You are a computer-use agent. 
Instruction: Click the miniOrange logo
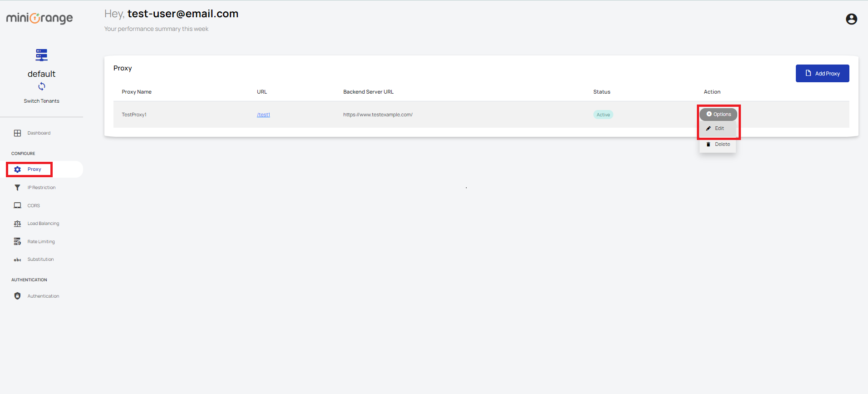tap(39, 18)
